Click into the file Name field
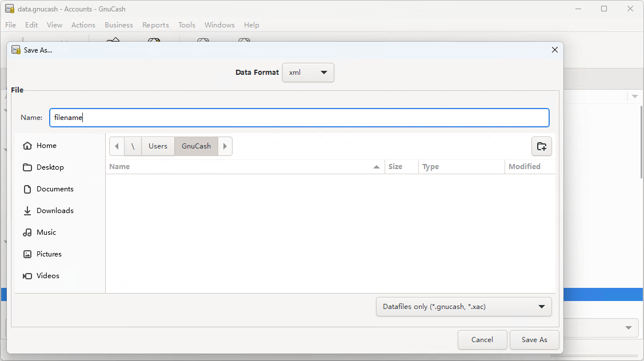Image resolution: width=644 pixels, height=361 pixels. click(299, 118)
